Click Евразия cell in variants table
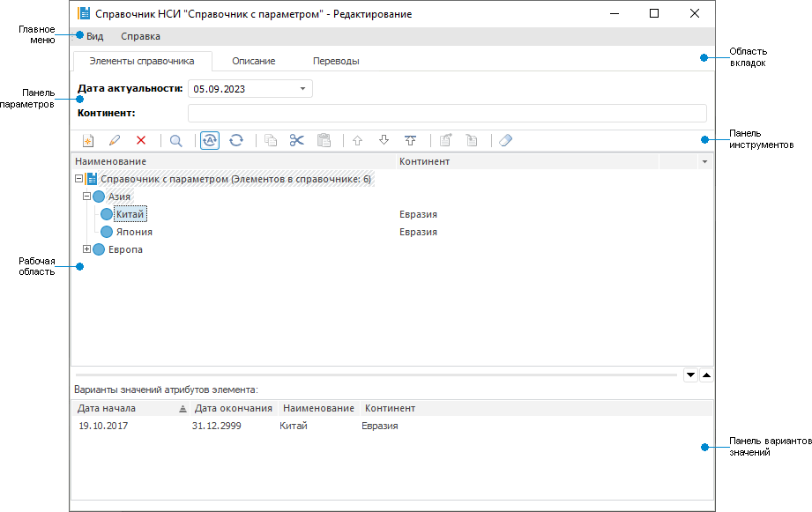Viewport: 812px width, 512px height. coord(380,426)
